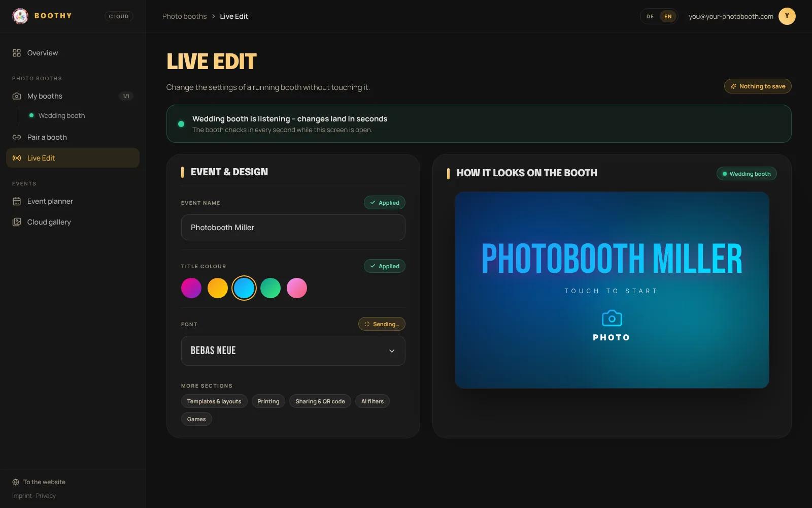Click the Wedding booth preview badge
This screenshot has height=508, width=812.
pyautogui.click(x=747, y=174)
